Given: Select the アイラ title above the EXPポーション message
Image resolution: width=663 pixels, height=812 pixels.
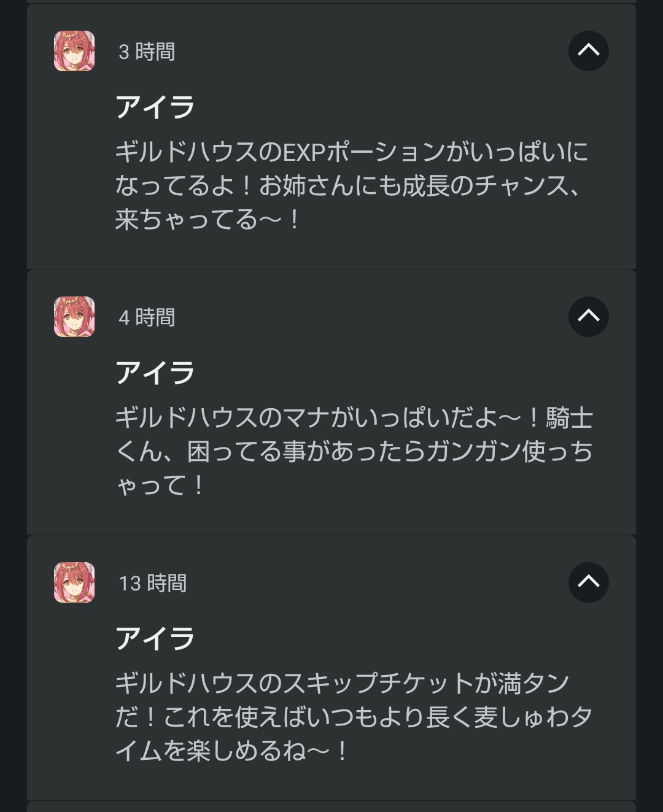Looking at the screenshot, I should (155, 107).
